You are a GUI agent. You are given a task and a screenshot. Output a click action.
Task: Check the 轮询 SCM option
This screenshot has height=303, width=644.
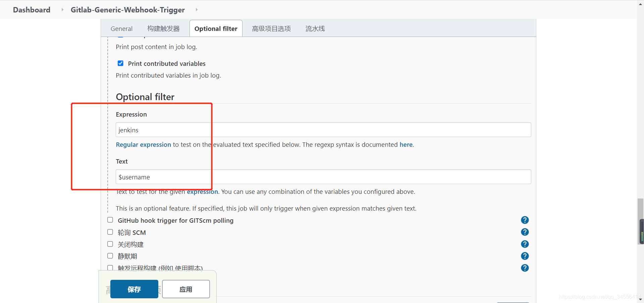110,232
